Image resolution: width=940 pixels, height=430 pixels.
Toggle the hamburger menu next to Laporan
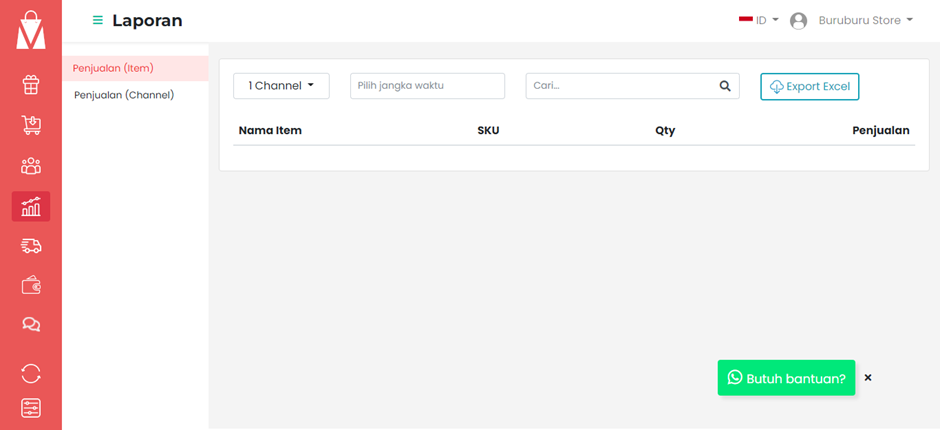[98, 20]
